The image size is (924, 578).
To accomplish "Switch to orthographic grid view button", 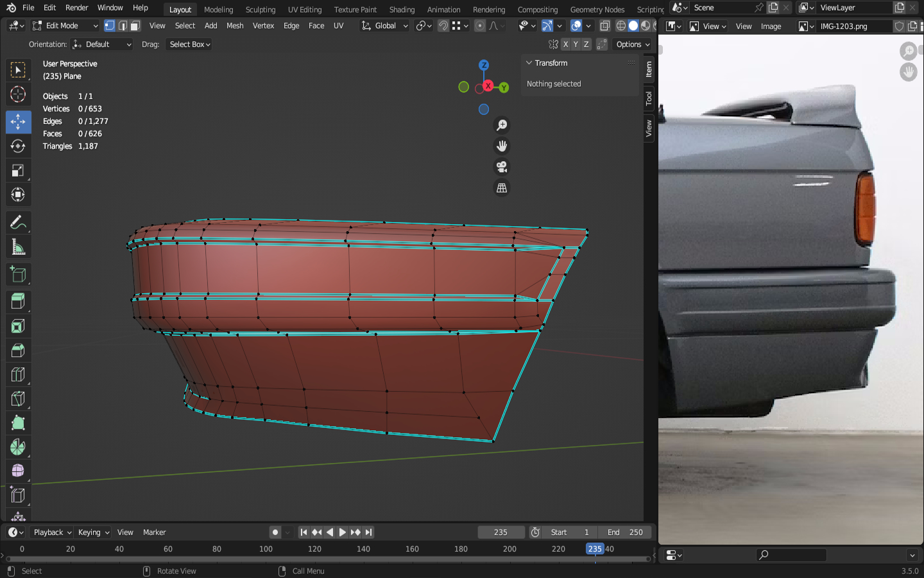I will pyautogui.click(x=502, y=188).
